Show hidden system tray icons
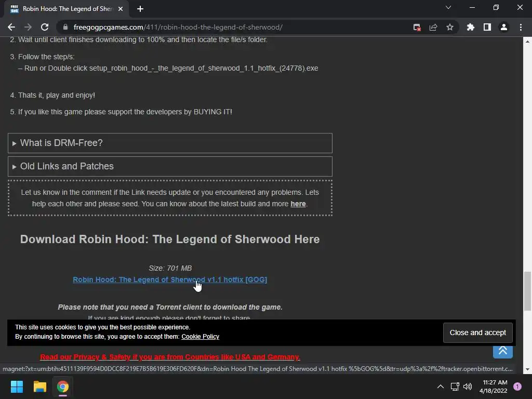Viewport: 532px width, 399px height. coord(441,387)
